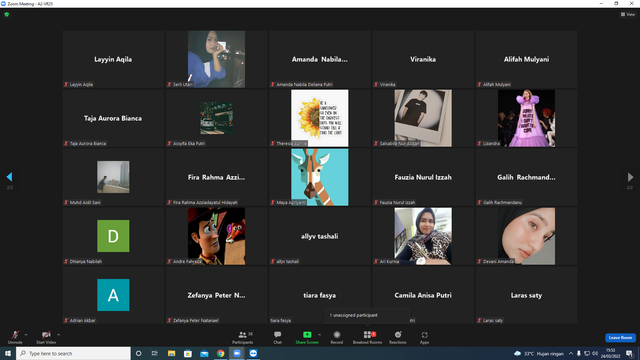The width and height of the screenshot is (640, 360).
Task: Select Devani Amanda's profile photo tile
Action: point(526,236)
